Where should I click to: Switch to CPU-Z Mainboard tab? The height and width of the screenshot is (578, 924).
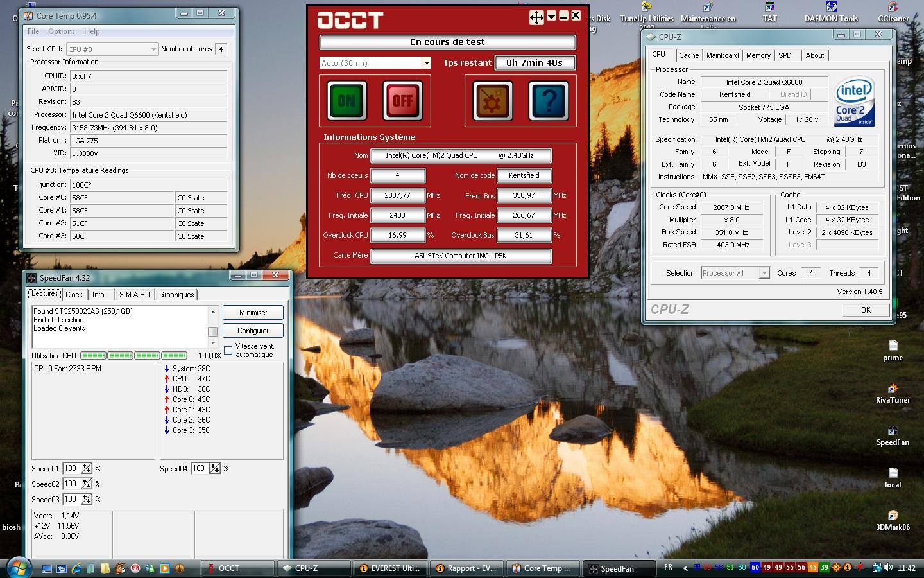723,55
